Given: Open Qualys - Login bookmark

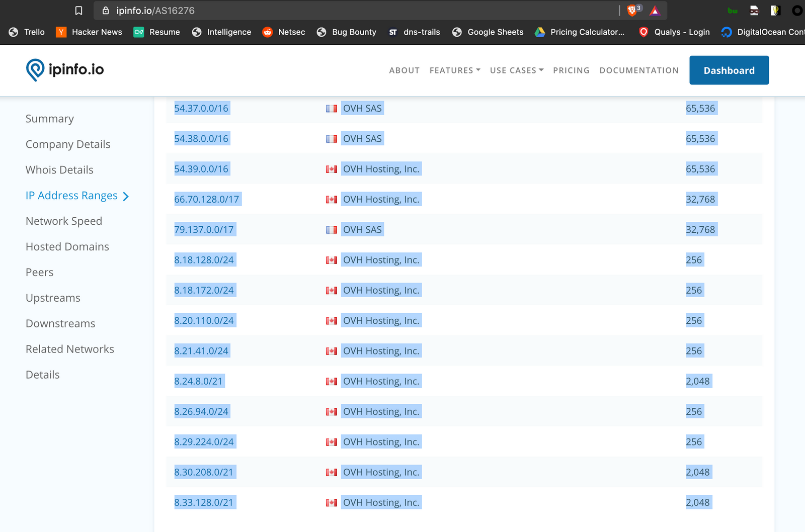Looking at the screenshot, I should (x=674, y=32).
